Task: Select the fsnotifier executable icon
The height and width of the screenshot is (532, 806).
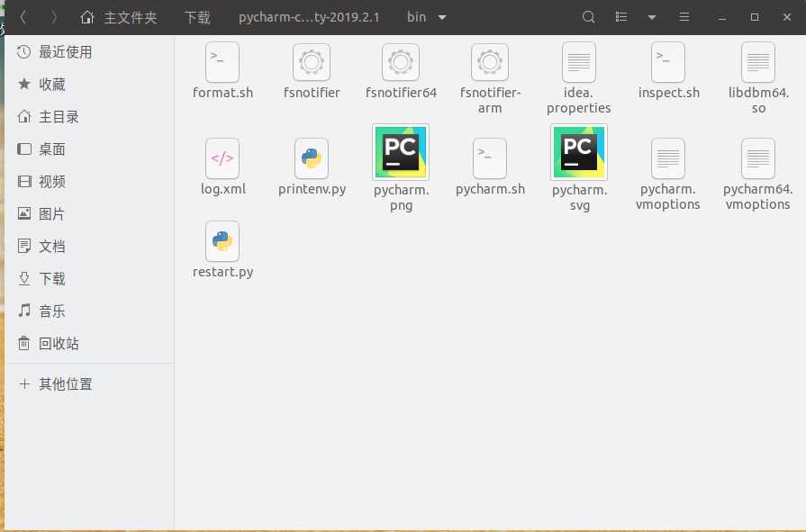Action: (x=312, y=62)
